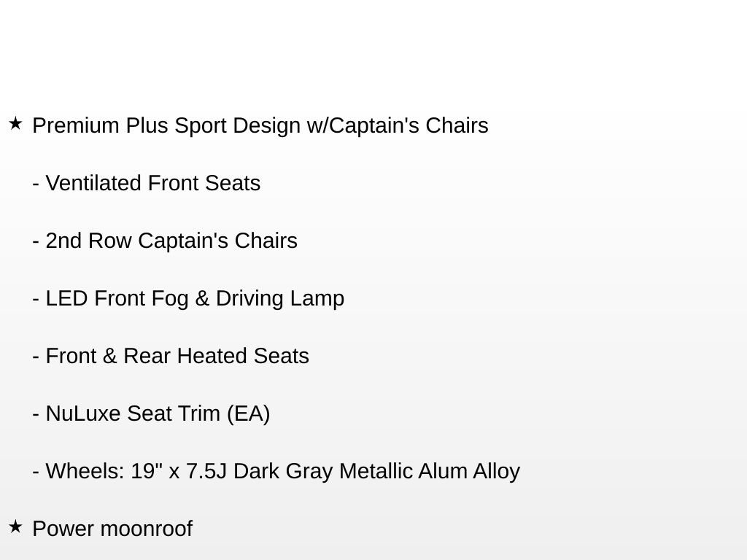The height and width of the screenshot is (560, 747).
Task: Click the star beside Premium Plus Sport Design
Action: point(15,124)
